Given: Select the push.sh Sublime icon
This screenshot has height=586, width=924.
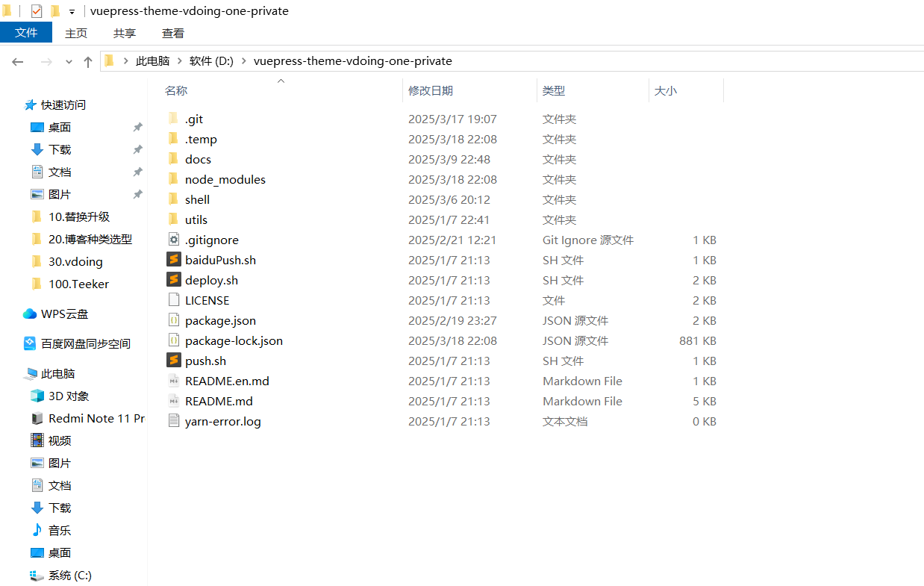Looking at the screenshot, I should 173,361.
